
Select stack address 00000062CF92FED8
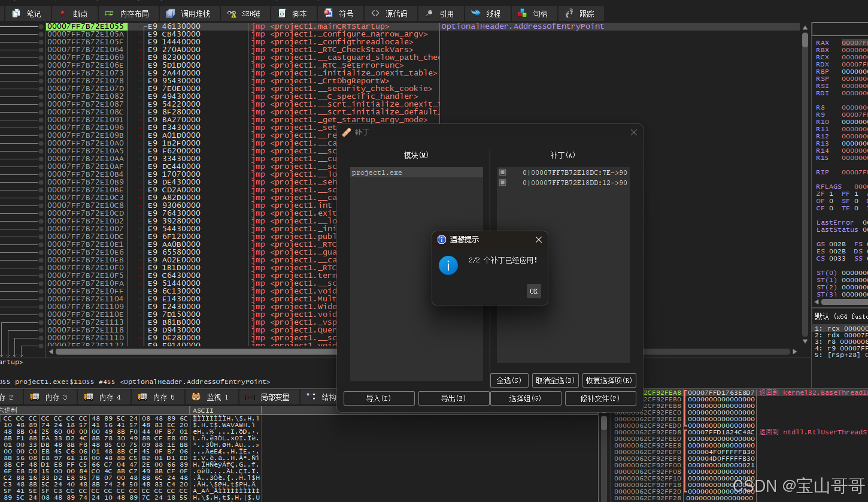(x=647, y=431)
